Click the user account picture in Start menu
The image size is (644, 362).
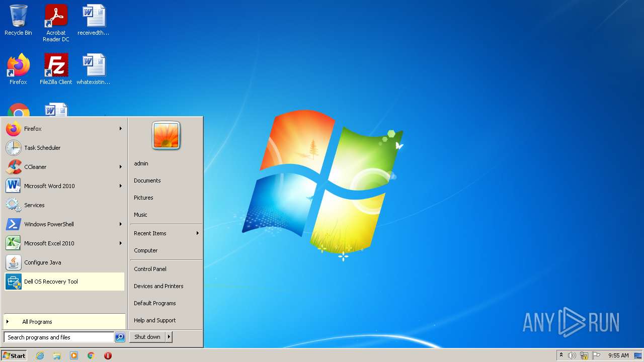click(166, 136)
